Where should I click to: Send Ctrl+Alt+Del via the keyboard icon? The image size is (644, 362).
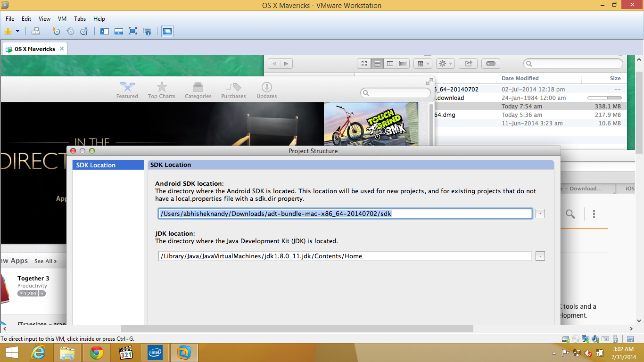pos(36,31)
